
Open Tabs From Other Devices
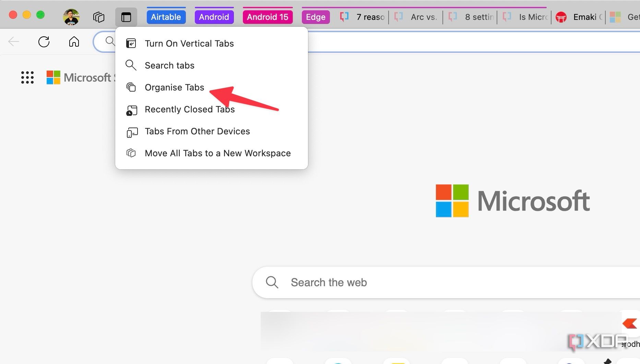pyautogui.click(x=211, y=131)
